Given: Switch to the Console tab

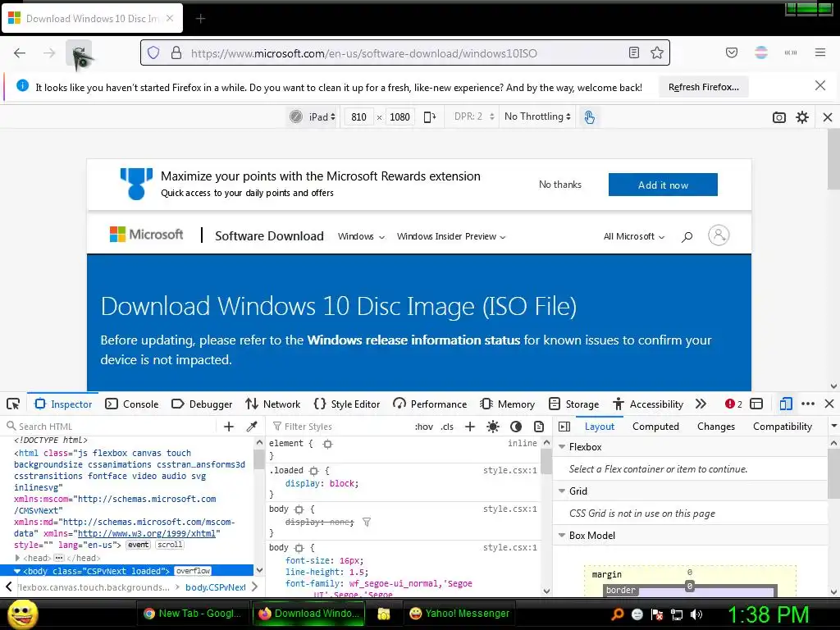Looking at the screenshot, I should (x=132, y=404).
